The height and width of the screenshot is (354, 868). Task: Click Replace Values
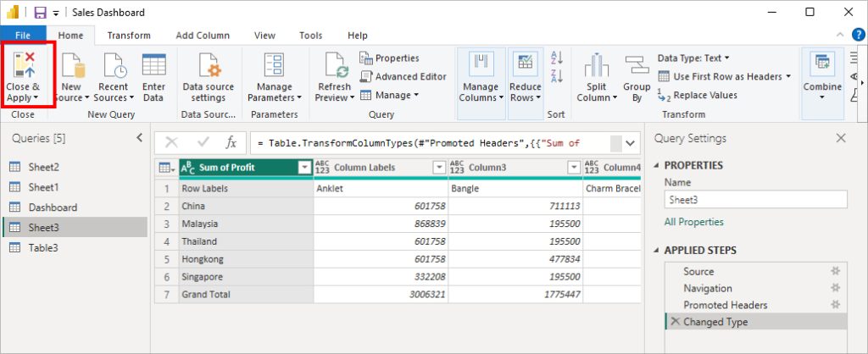(x=697, y=95)
